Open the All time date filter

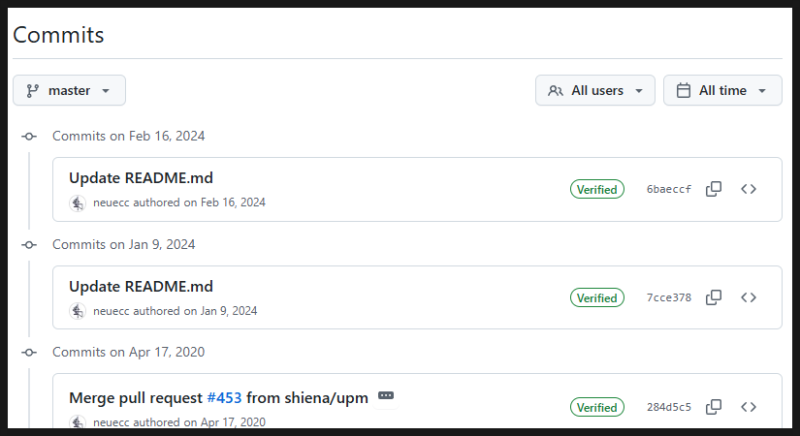(x=722, y=90)
